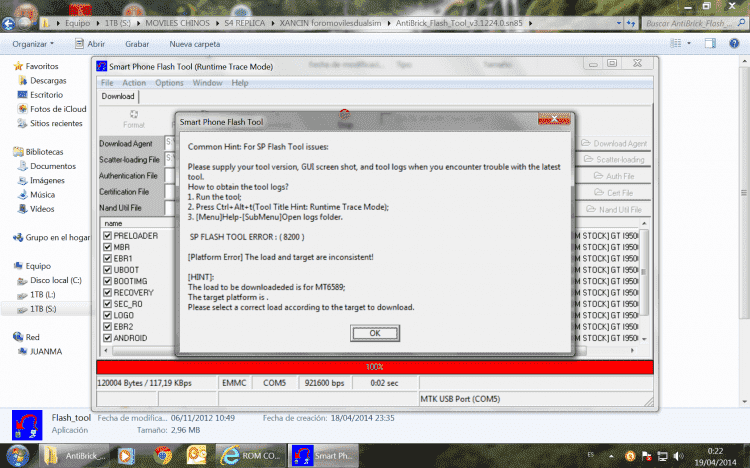Click XANCIN foromovilesdualsim in breadcrumb
Image resolution: width=750 pixels, height=468 pixels.
[x=331, y=23]
